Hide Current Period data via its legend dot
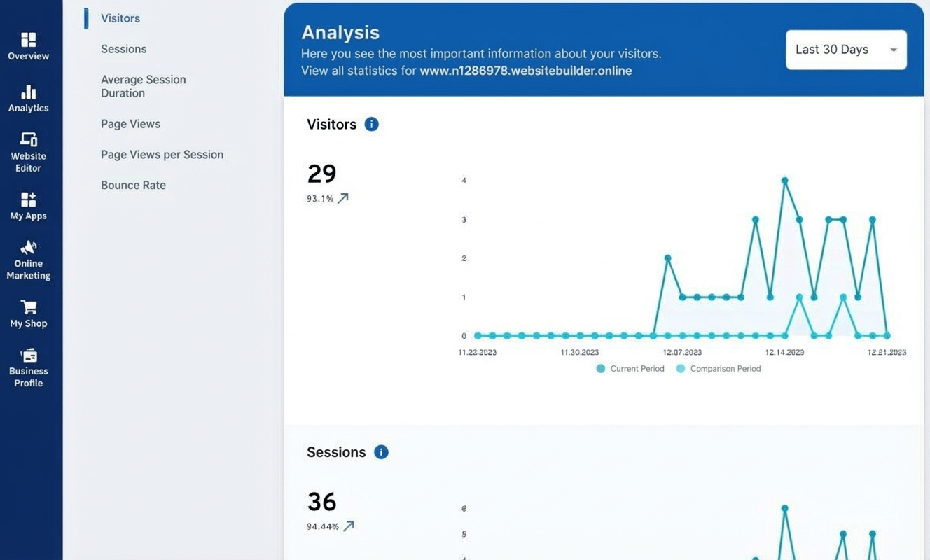 (x=600, y=368)
